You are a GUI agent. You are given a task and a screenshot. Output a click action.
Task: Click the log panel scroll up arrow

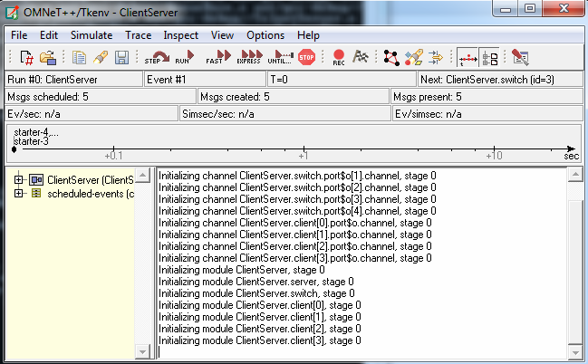click(575, 175)
